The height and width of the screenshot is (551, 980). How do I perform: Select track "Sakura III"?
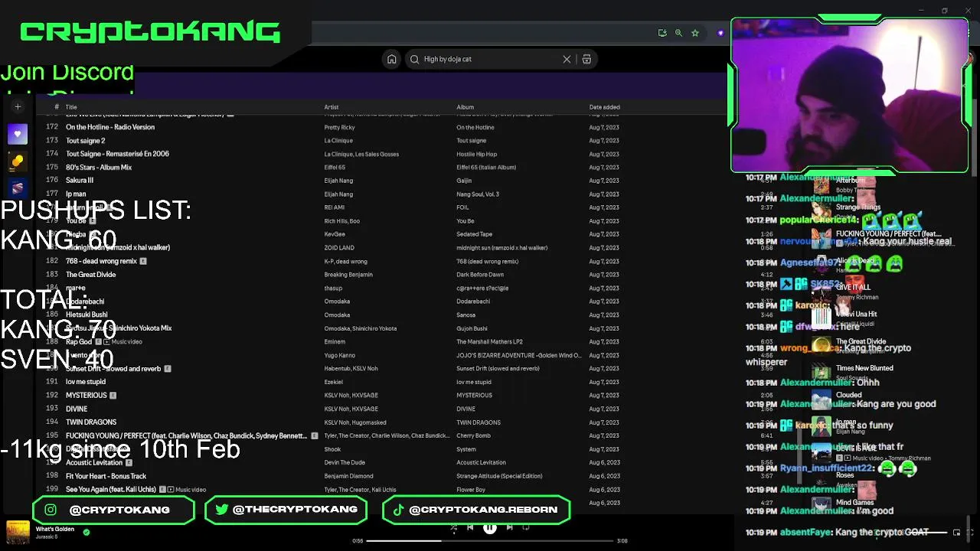(x=80, y=181)
